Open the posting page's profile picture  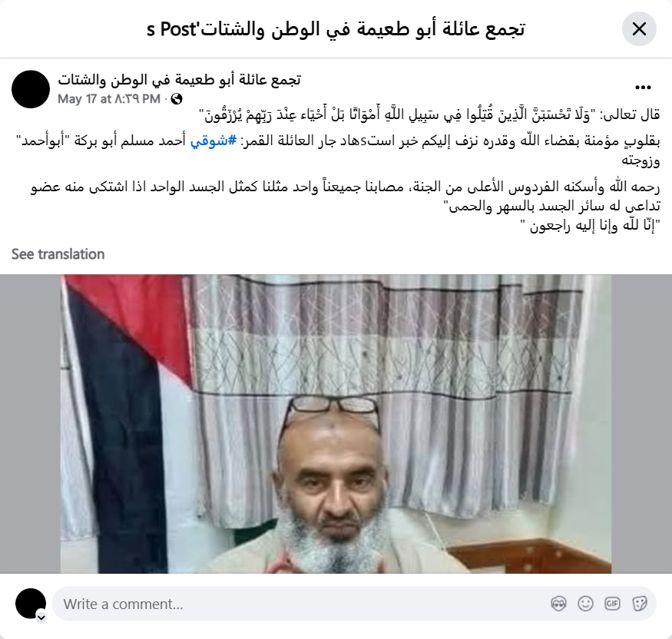coord(31,89)
